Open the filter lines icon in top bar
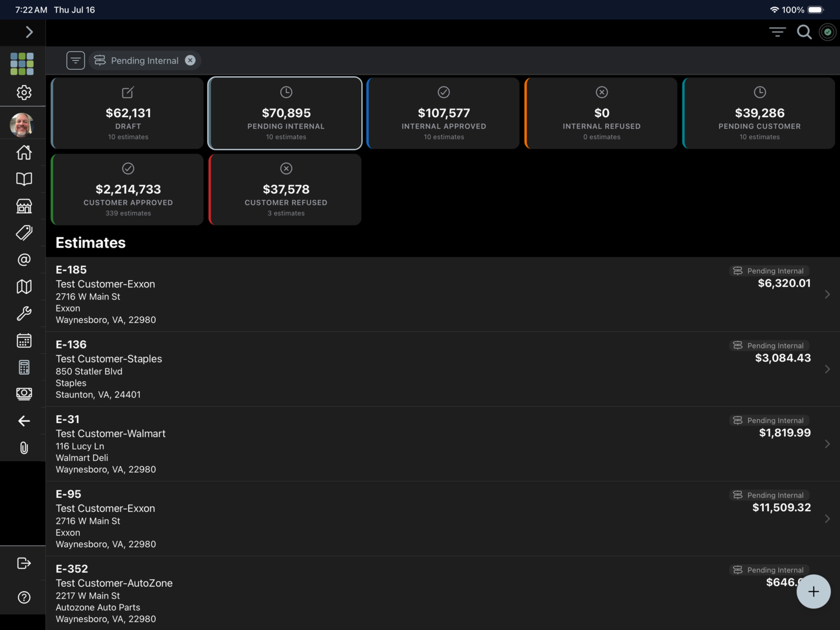840x630 pixels. 778,32
